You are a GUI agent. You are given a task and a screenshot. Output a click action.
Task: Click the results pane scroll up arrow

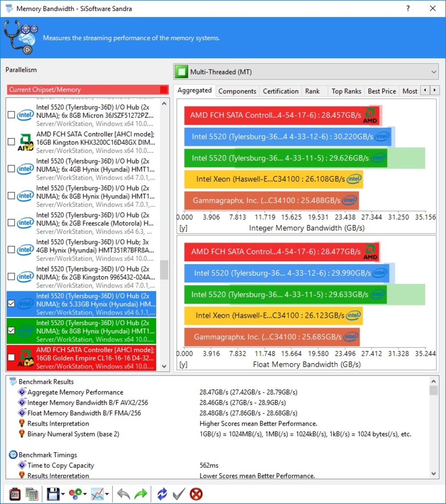tap(434, 381)
